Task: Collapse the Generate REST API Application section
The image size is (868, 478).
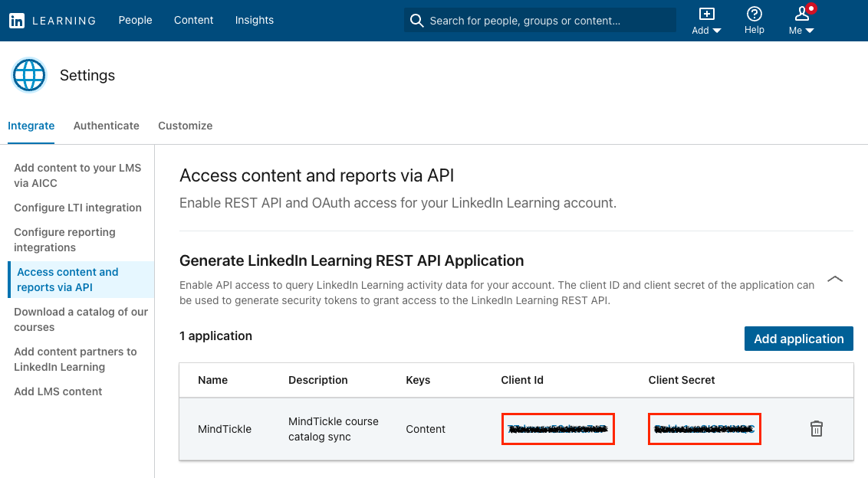Action: (834, 279)
